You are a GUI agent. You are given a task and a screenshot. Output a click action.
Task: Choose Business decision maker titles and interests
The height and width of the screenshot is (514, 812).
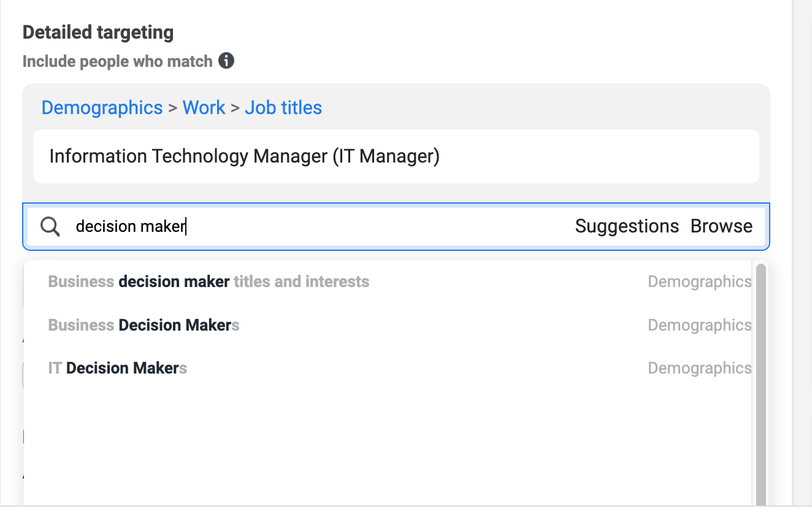click(209, 282)
